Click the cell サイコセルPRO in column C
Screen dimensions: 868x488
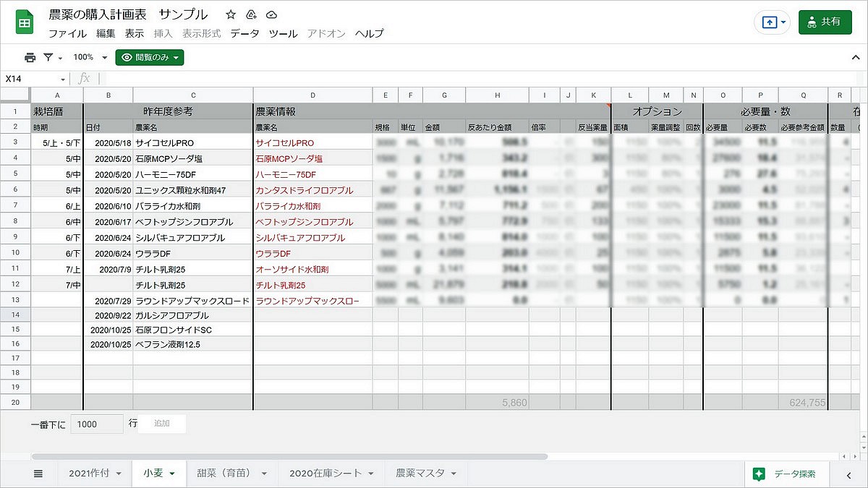[x=193, y=143]
